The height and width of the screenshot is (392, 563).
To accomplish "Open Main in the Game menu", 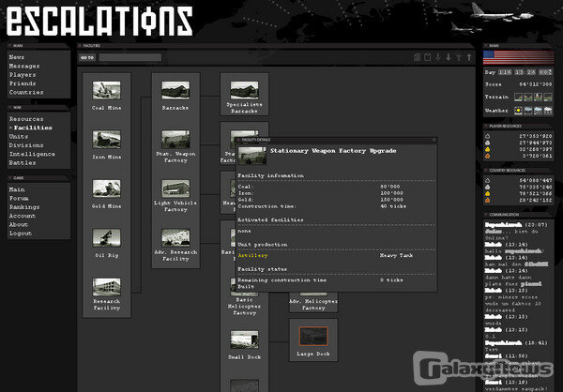I will 17,189.
